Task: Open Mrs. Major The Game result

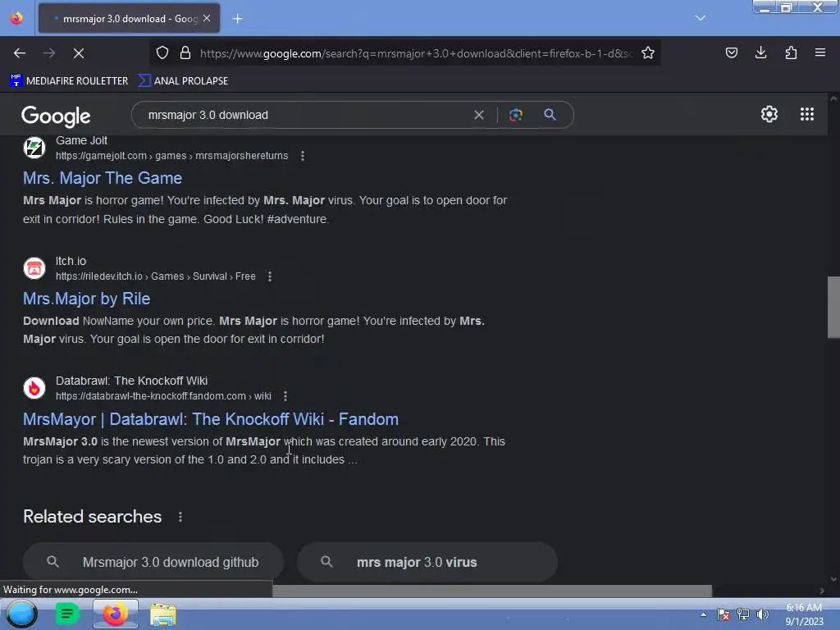Action: click(103, 178)
